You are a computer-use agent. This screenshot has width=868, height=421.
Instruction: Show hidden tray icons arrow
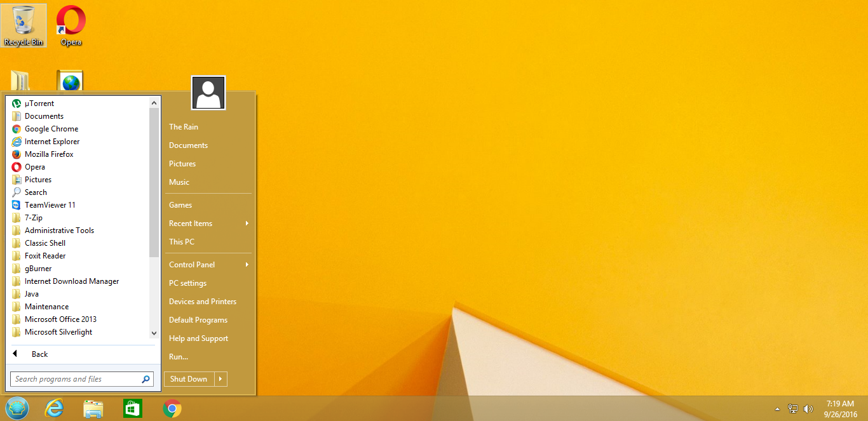pyautogui.click(x=776, y=409)
